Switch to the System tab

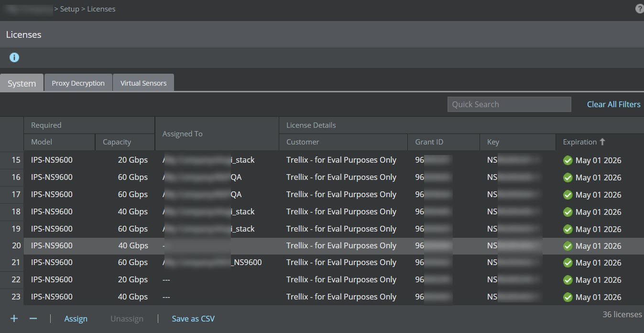pyautogui.click(x=22, y=83)
